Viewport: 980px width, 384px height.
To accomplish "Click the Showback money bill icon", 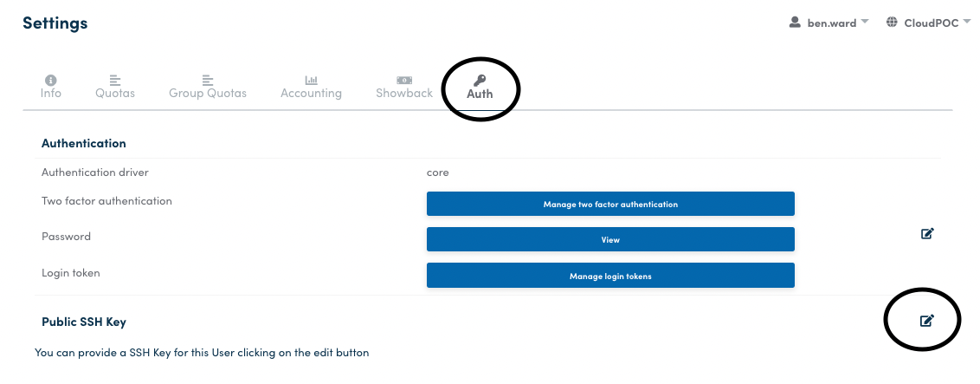I will click(x=403, y=80).
